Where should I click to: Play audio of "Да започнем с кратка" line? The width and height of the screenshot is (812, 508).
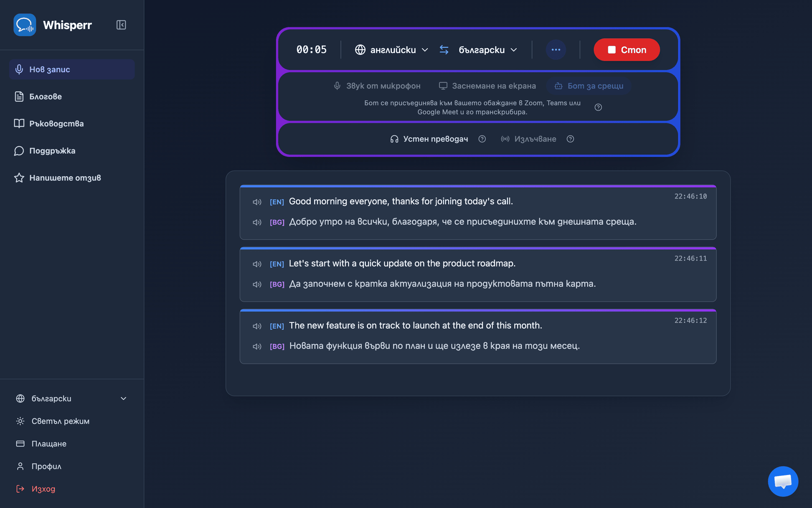[x=257, y=284]
